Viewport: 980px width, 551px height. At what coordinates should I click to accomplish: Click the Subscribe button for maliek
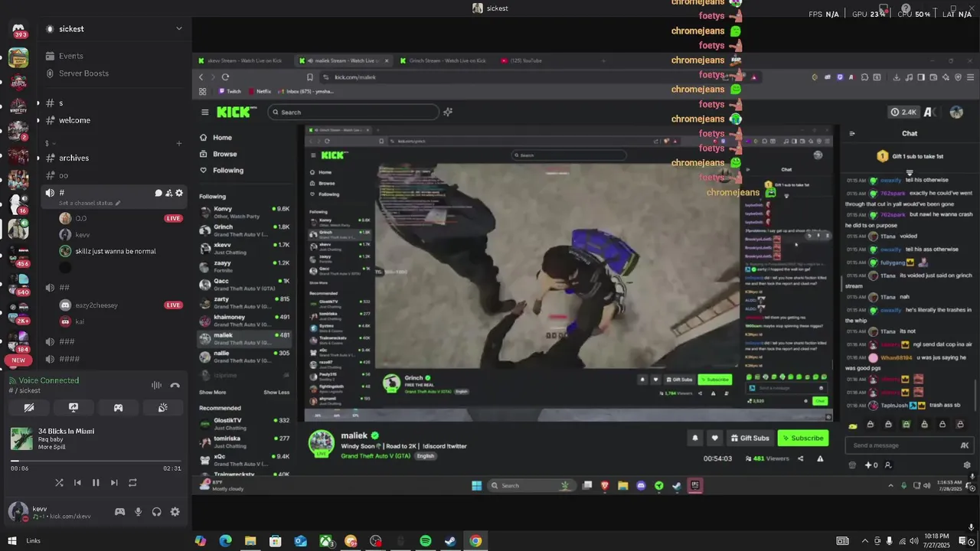(x=803, y=439)
